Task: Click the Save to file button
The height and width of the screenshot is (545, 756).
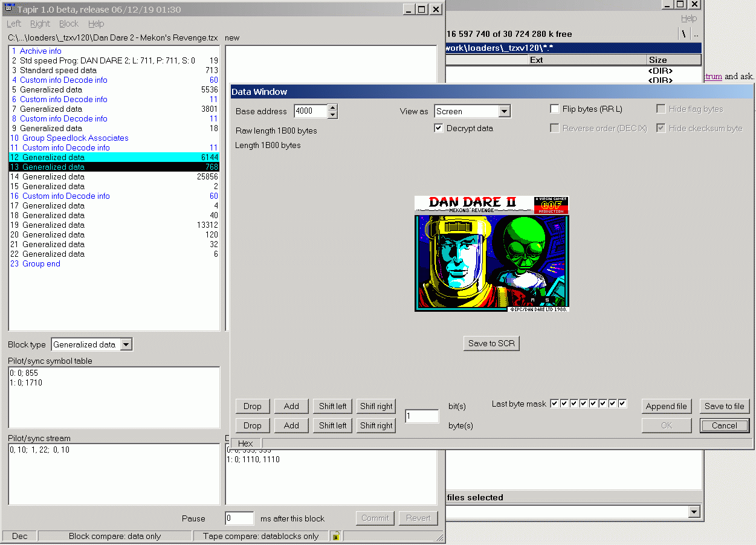Action: pyautogui.click(x=725, y=406)
